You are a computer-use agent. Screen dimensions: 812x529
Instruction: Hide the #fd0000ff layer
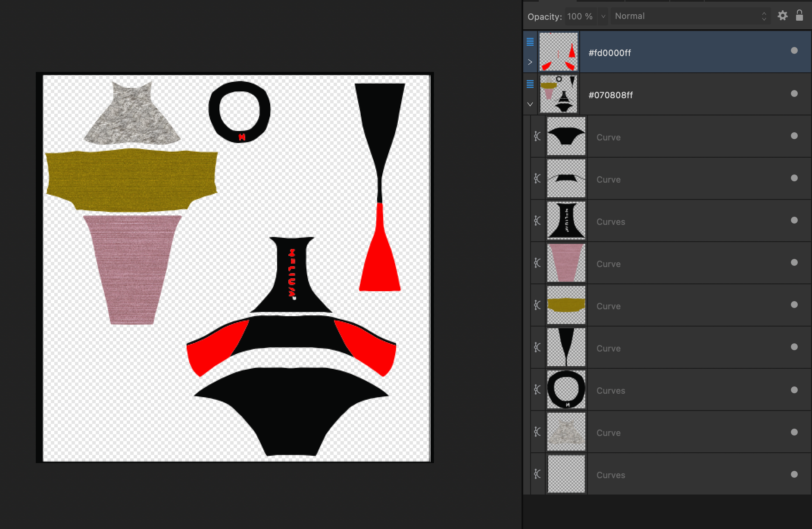tap(794, 51)
